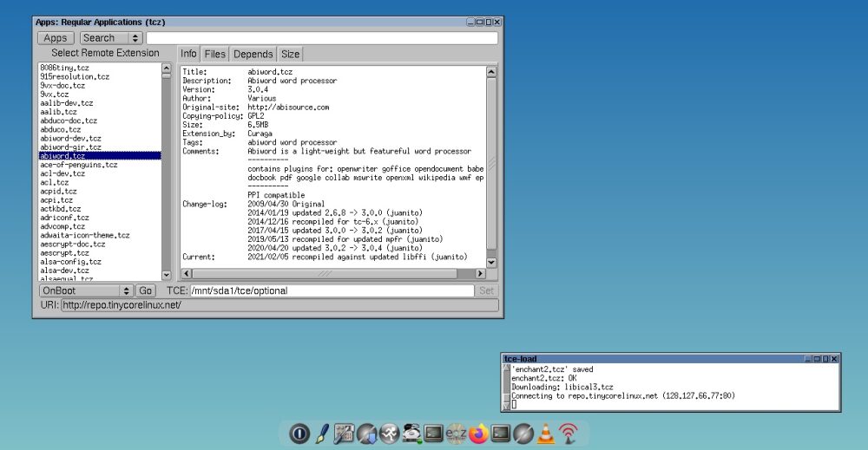
Task: Click extension list scrollbar thumb
Action: [166, 75]
